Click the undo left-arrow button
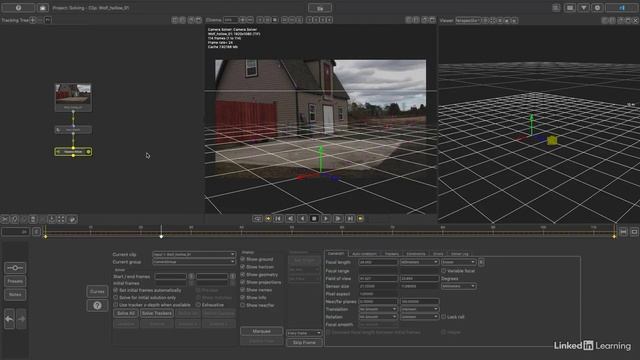Screen dimensions: 640x360 coord(9,319)
